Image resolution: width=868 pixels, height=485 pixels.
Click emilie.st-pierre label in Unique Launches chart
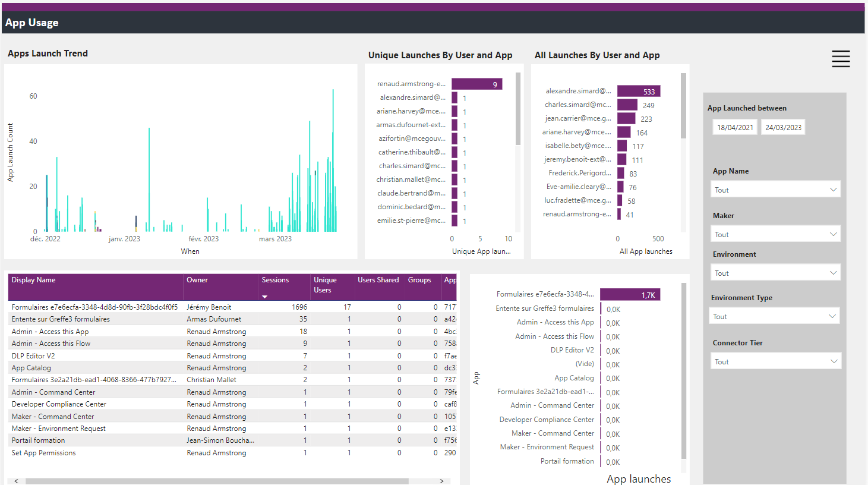click(x=411, y=221)
